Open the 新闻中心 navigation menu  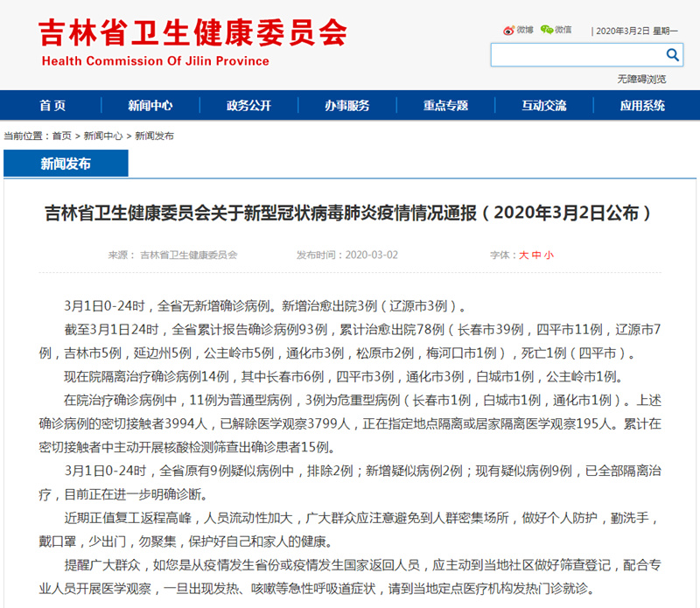150,106
